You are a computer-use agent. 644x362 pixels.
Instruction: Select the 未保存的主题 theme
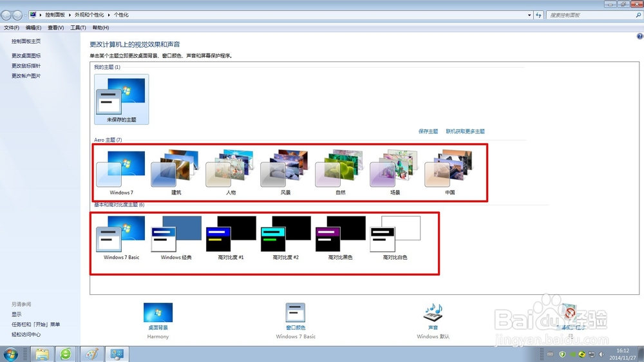pos(121,99)
